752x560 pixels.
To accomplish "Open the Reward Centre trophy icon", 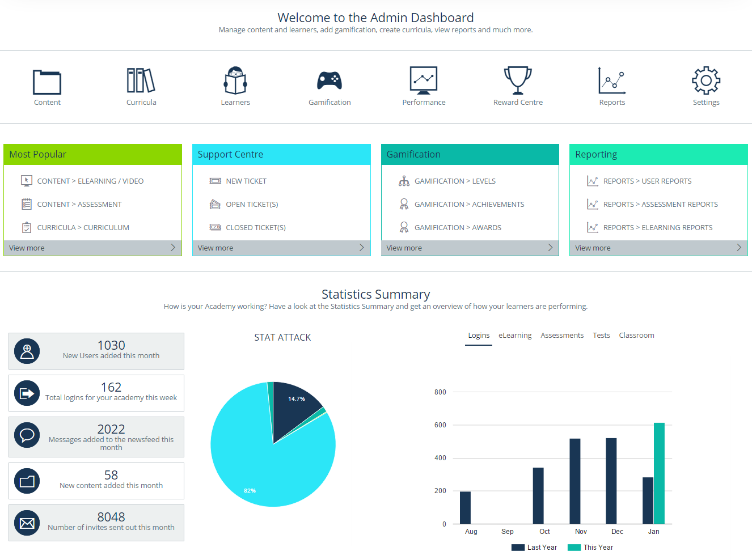I will point(518,80).
